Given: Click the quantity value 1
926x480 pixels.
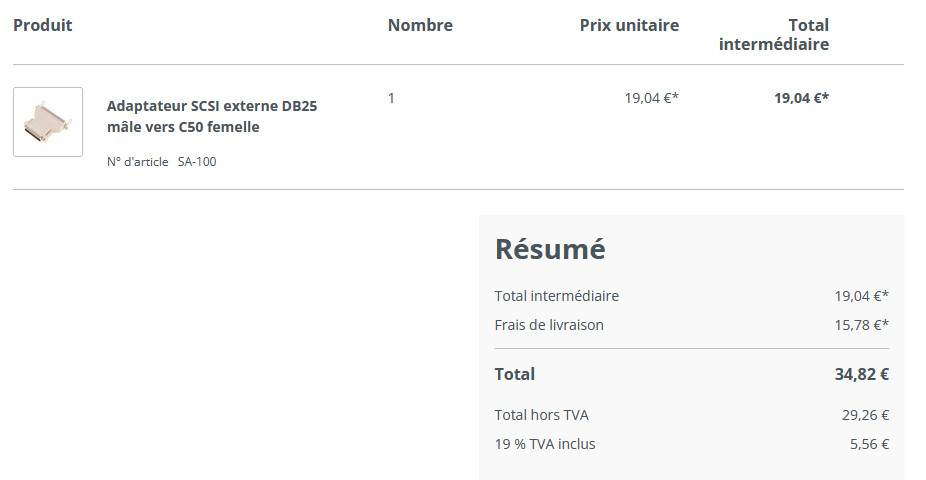Looking at the screenshot, I should click(x=391, y=98).
